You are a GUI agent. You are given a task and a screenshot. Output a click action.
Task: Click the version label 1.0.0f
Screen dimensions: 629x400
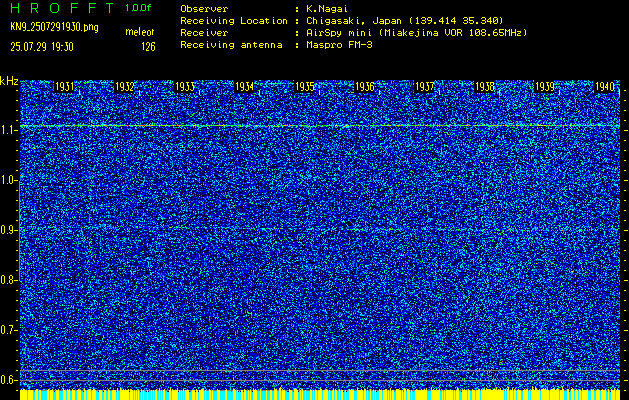[138, 8]
